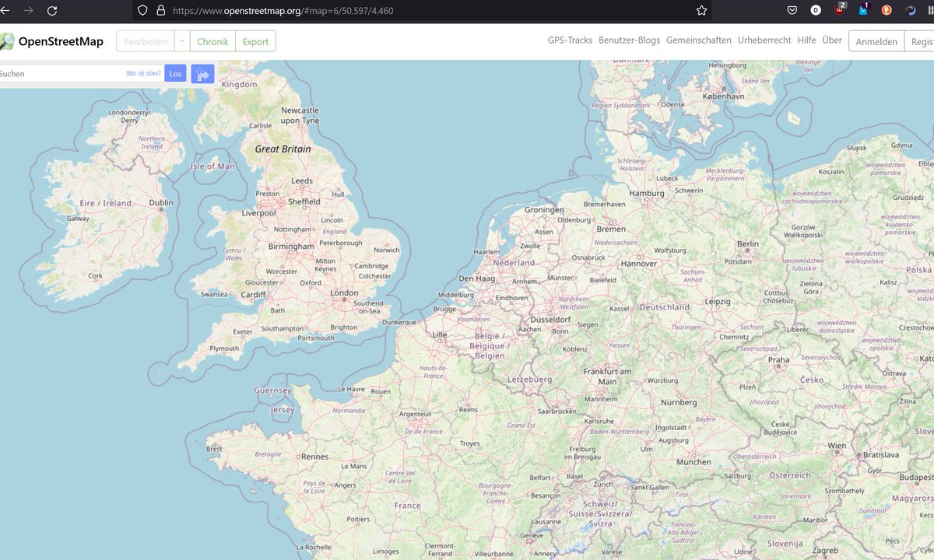Screen dimensions: 934x560
Task: Click the Leipzig label on the map
Action: [717, 302]
